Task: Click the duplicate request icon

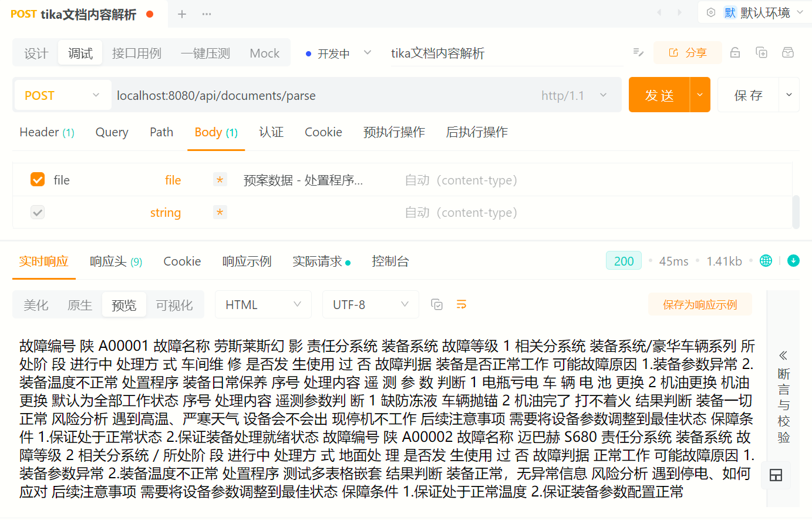Action: tap(762, 53)
